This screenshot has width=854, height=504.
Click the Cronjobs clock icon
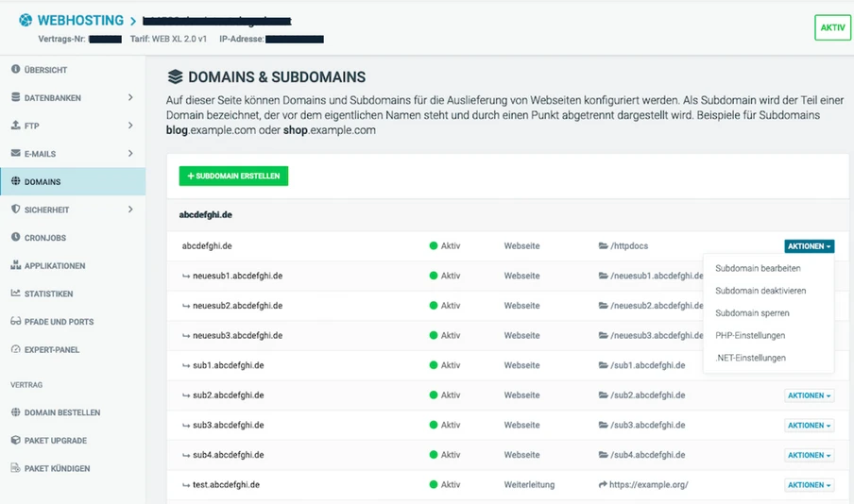pos(16,238)
